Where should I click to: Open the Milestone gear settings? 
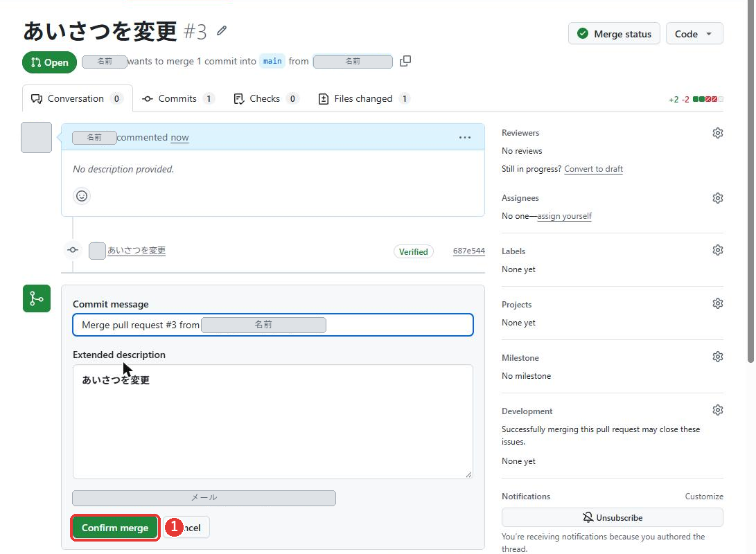pyautogui.click(x=717, y=357)
